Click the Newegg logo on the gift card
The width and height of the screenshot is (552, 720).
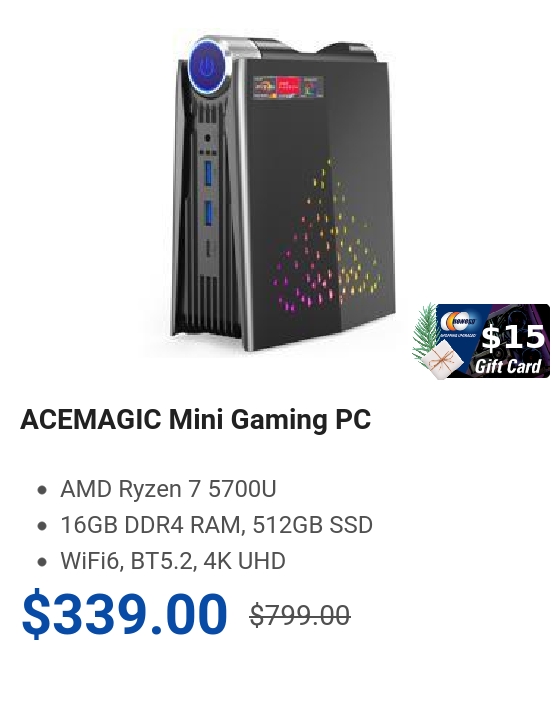click(458, 322)
